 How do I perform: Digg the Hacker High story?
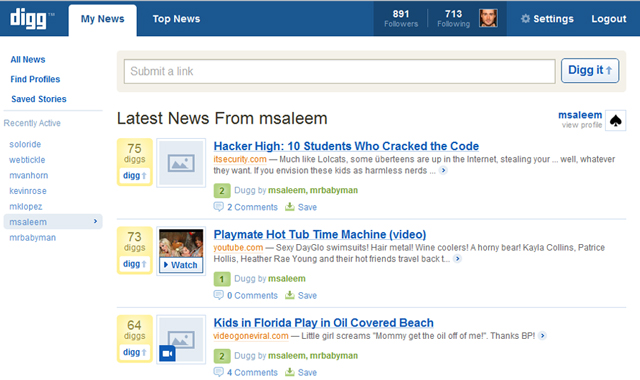(134, 176)
